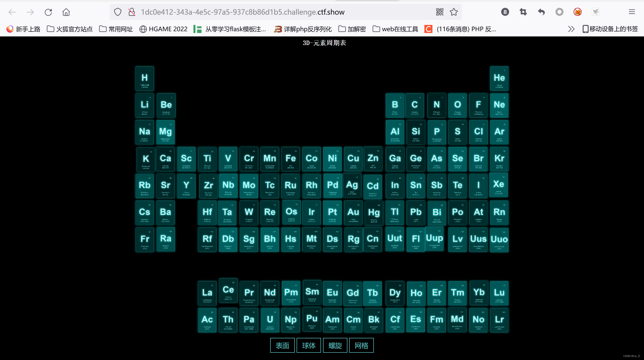Screen dimensions: 644x360
Task: Open the 加解密 bookmark folder
Action: 352,29
